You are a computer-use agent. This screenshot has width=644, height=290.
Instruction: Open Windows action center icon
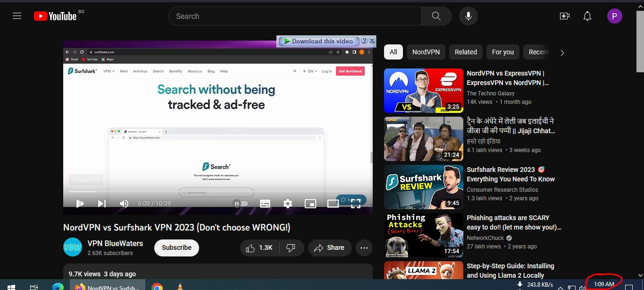pyautogui.click(x=628, y=287)
